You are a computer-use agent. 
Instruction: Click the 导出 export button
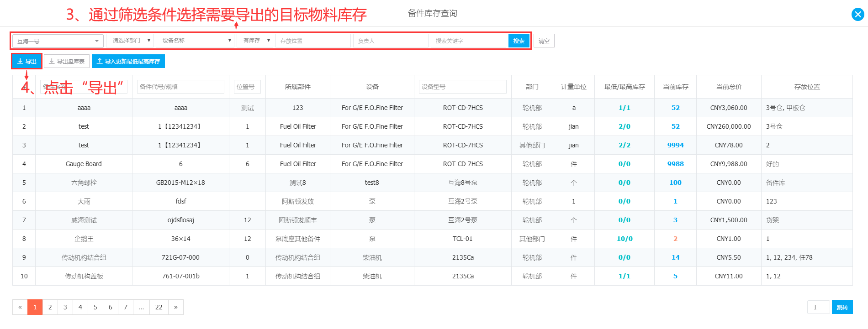click(x=27, y=61)
